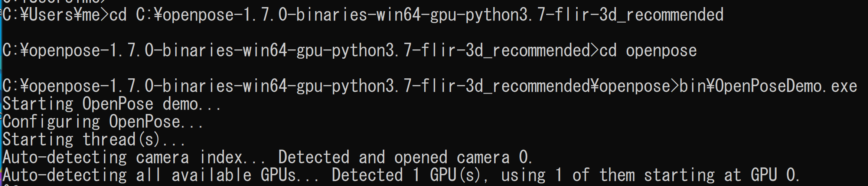
Task: Click "cd openpose" command on second prompt line
Action: (x=648, y=50)
